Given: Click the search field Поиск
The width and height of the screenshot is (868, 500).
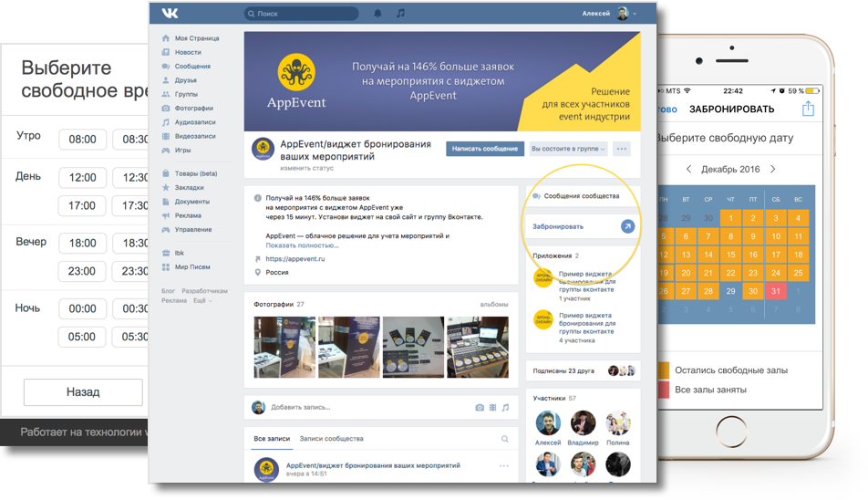Looking at the screenshot, I should point(301,14).
